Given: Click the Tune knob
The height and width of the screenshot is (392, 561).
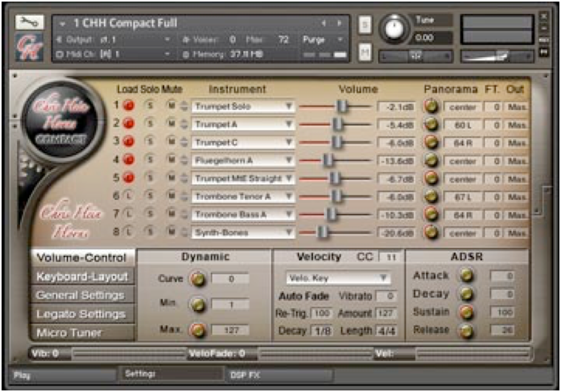Looking at the screenshot, I should [x=394, y=29].
